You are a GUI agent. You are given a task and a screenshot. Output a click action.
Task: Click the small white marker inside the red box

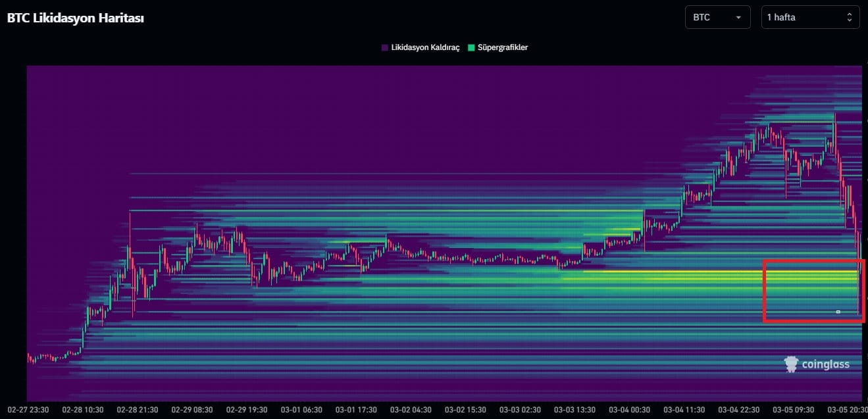point(838,310)
